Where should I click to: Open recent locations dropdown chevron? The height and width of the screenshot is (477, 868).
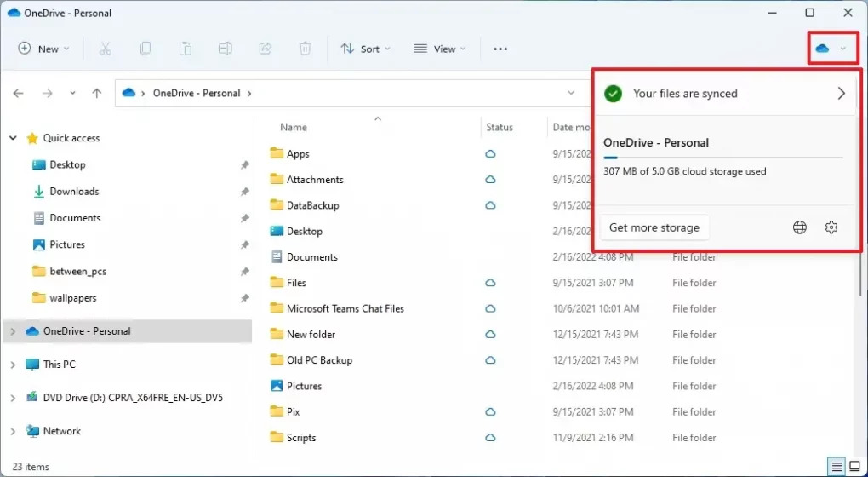(x=72, y=93)
